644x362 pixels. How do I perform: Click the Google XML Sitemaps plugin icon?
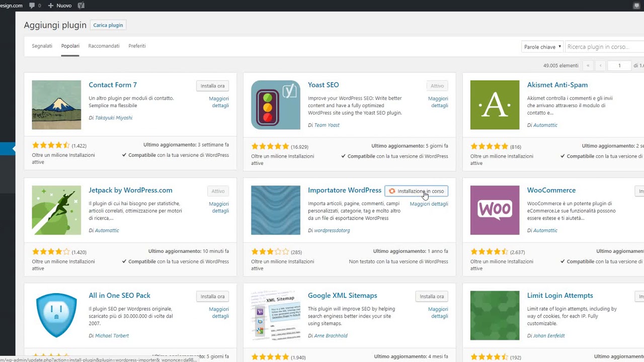276,315
